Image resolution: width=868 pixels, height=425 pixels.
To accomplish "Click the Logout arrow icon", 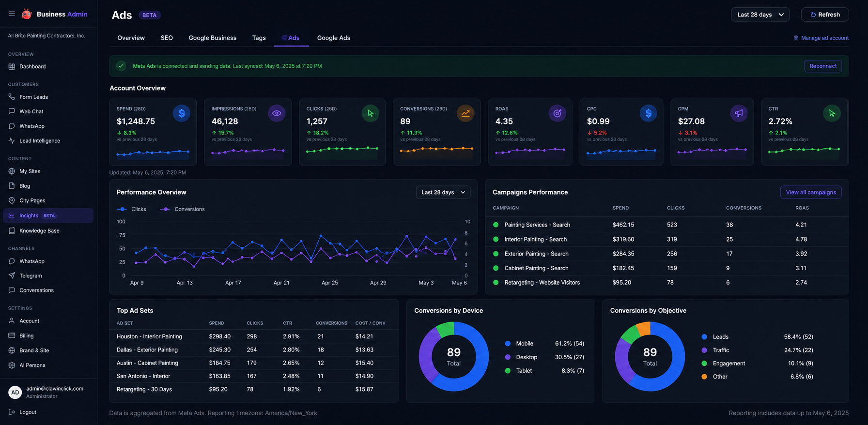I will click(12, 412).
